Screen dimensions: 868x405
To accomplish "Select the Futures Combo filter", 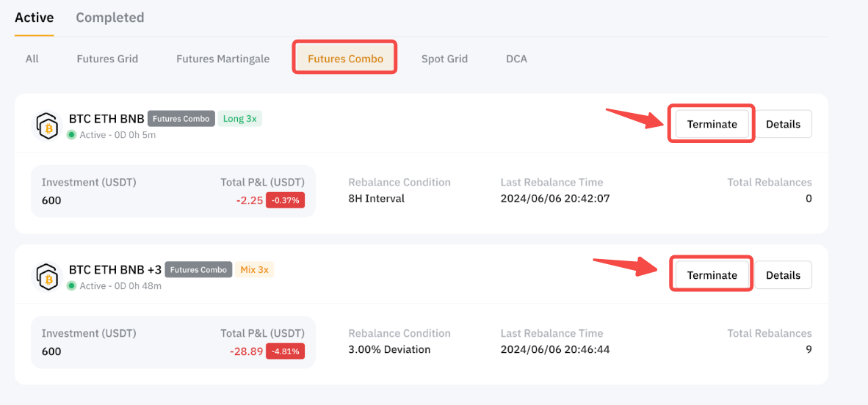I will [345, 59].
